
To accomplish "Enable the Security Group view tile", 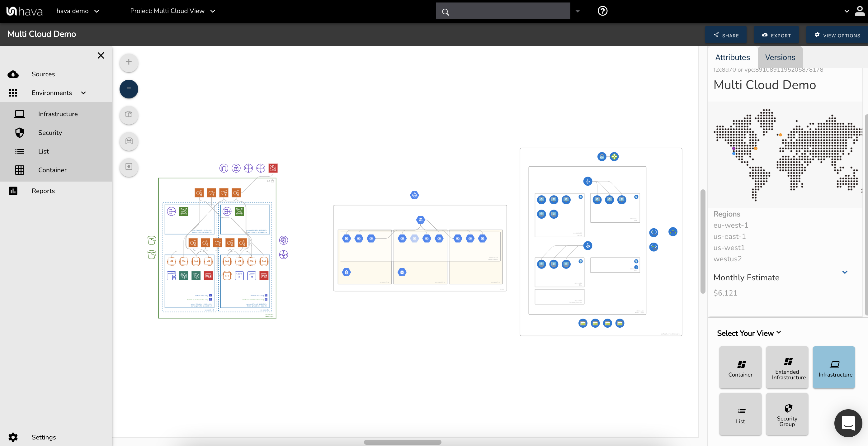I will (787, 414).
